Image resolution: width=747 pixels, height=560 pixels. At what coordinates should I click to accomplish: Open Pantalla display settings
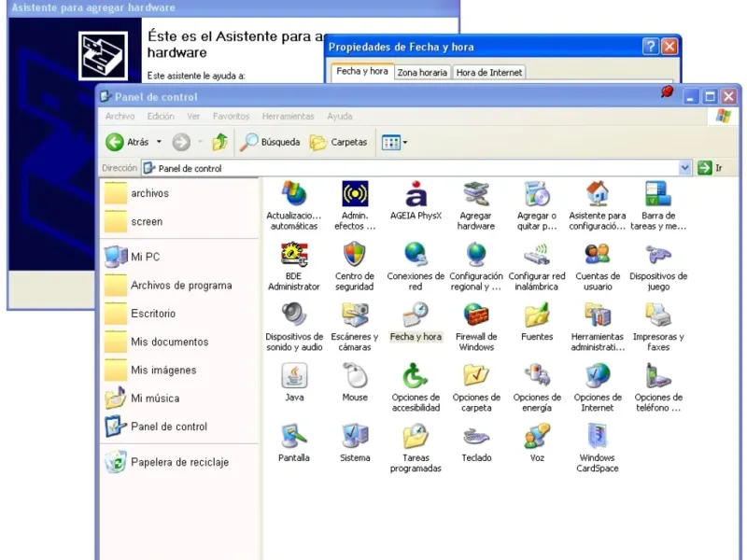294,442
